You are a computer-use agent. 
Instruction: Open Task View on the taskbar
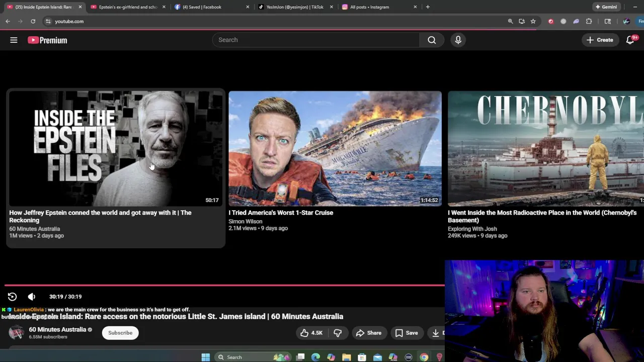click(x=300, y=357)
